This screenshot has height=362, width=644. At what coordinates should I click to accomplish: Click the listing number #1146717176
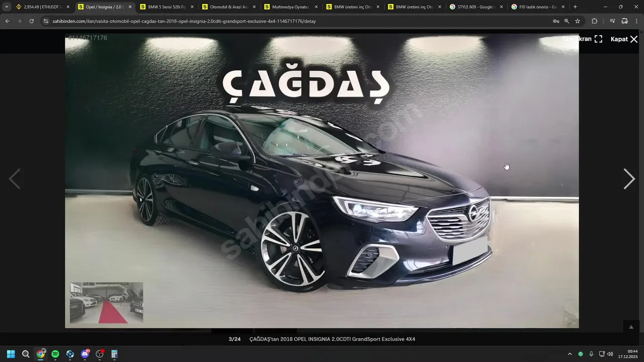tap(88, 38)
